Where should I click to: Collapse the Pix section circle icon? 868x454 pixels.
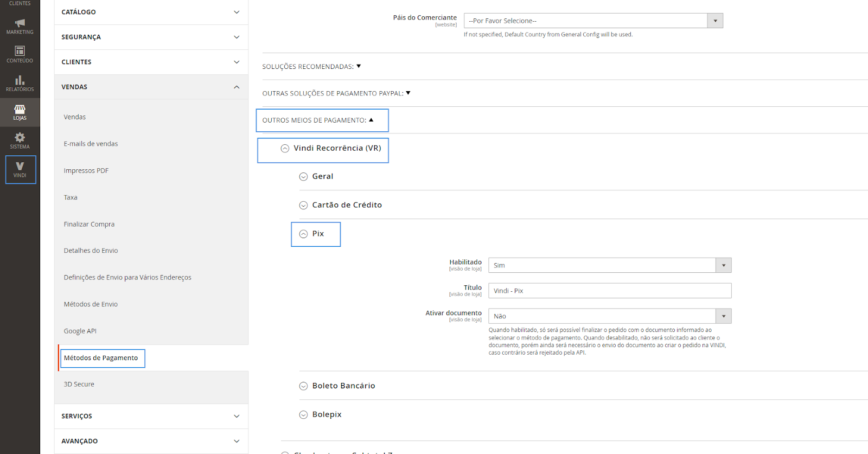304,234
